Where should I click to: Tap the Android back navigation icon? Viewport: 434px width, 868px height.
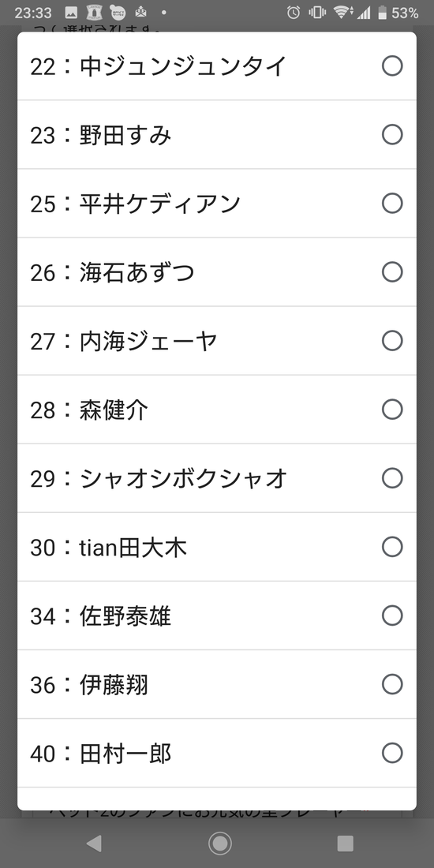pos(94,844)
